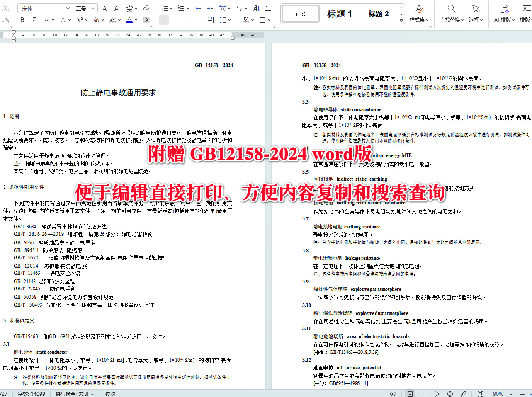Open underline style dropdown arrow

tap(52, 20)
